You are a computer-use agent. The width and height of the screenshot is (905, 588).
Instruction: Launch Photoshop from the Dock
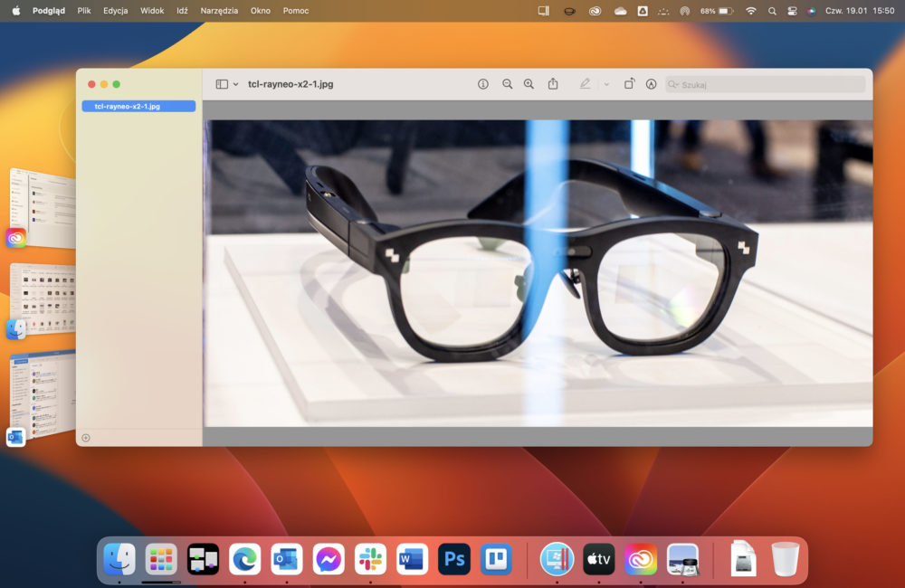[454, 559]
